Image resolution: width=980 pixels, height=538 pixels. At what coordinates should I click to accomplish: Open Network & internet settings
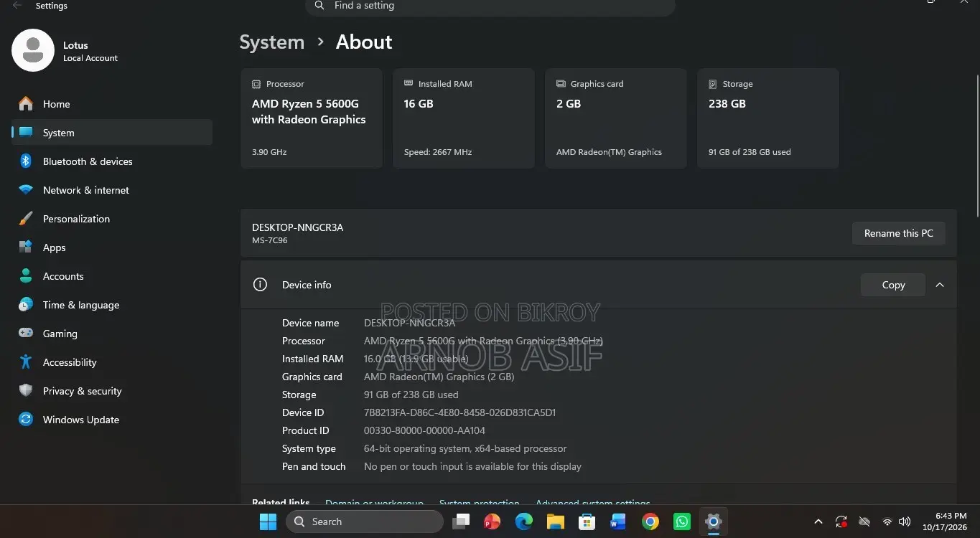coord(112,190)
